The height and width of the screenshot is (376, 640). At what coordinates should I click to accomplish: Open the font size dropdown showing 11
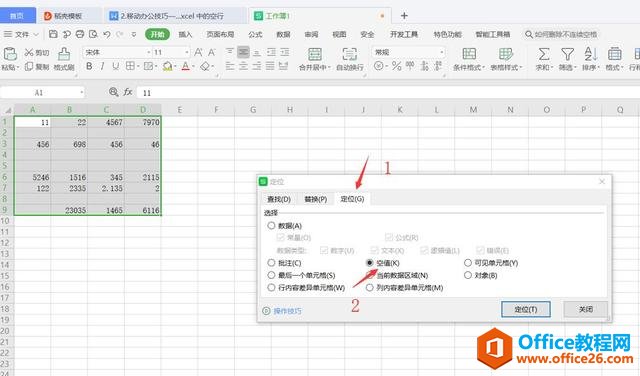click(x=187, y=52)
